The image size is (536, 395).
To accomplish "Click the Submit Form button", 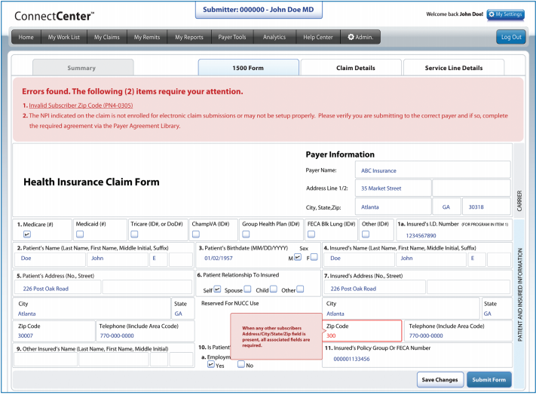I will tap(489, 380).
